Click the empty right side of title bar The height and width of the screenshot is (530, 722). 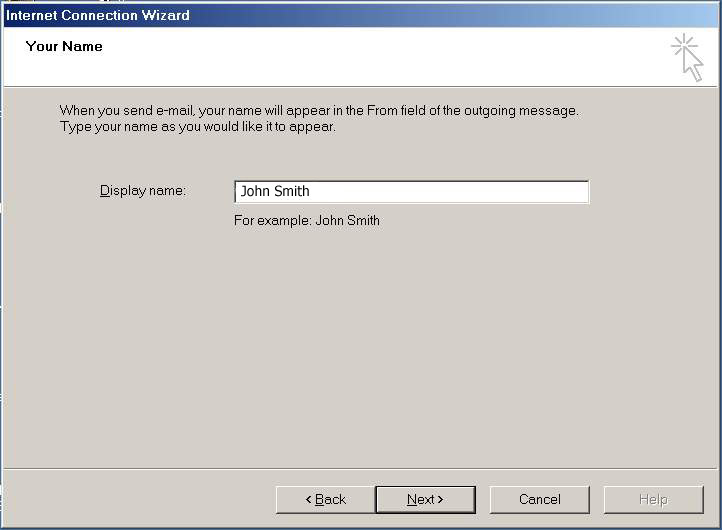(500, 15)
